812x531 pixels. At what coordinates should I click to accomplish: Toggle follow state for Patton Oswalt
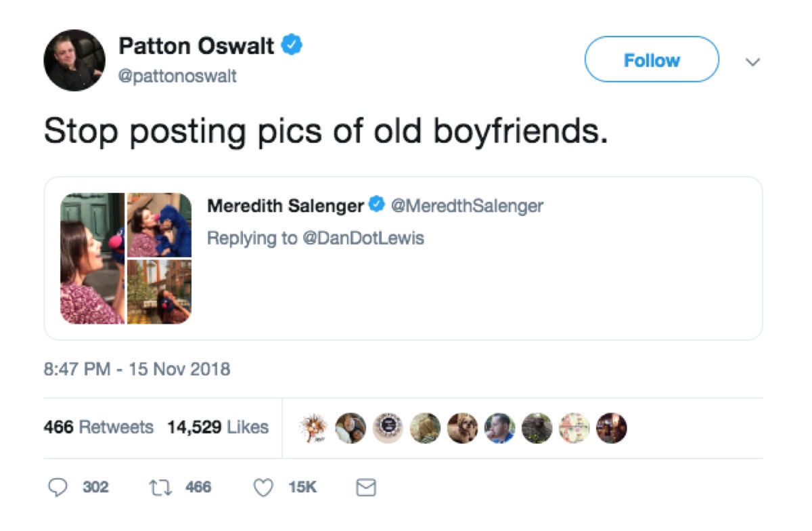coord(651,60)
